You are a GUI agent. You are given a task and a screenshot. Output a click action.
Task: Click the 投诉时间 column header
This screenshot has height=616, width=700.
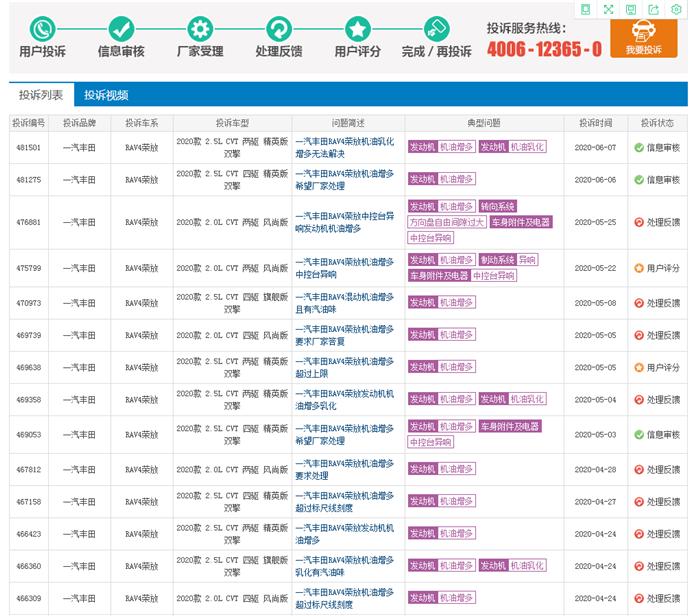point(596,123)
